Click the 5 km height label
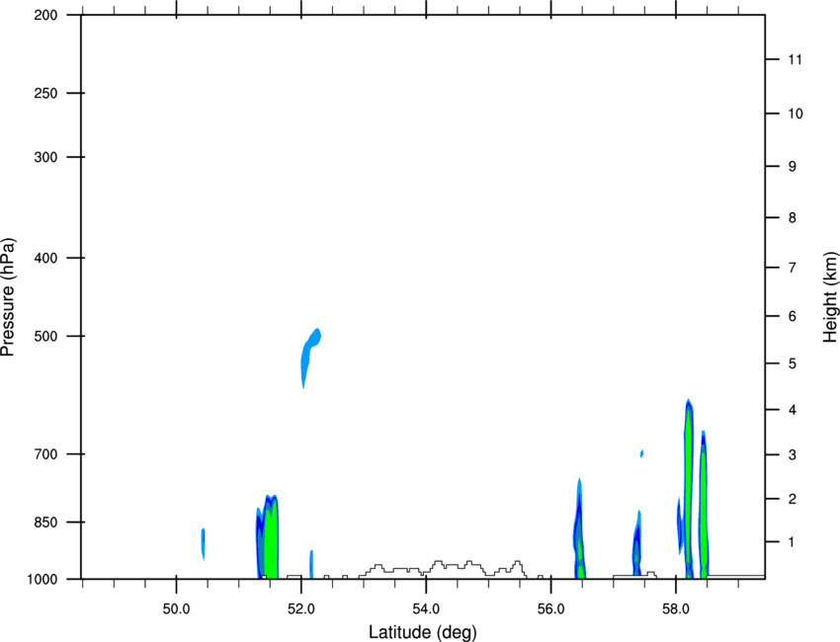Viewport: 840px width, 642px height. coord(793,363)
